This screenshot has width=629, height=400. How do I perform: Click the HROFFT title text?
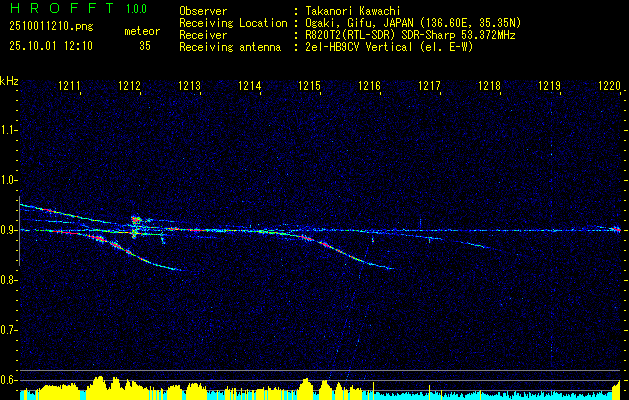click(x=62, y=8)
